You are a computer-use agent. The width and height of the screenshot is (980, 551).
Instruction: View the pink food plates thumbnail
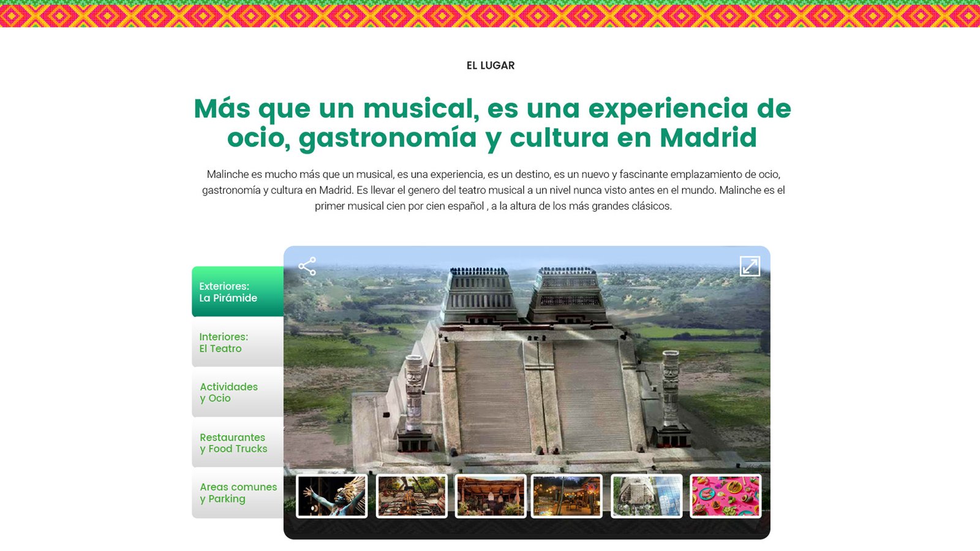point(725,496)
